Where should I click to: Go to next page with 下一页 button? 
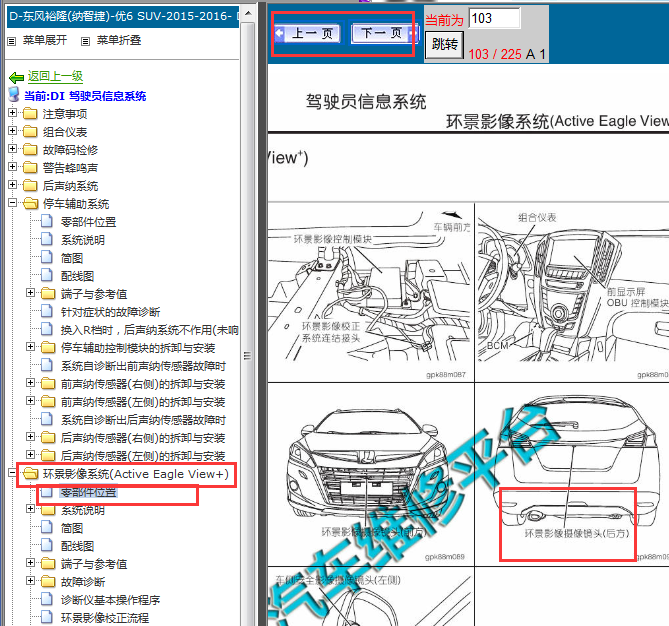click(385, 33)
